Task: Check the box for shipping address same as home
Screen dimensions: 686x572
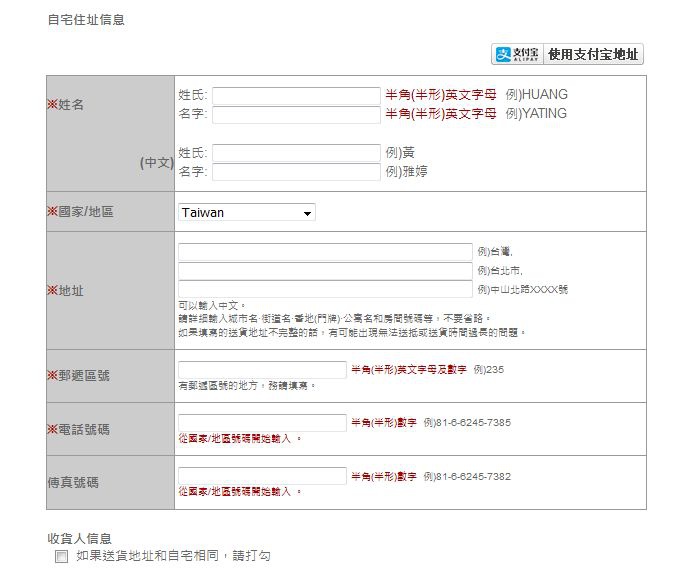Action: (x=61, y=557)
